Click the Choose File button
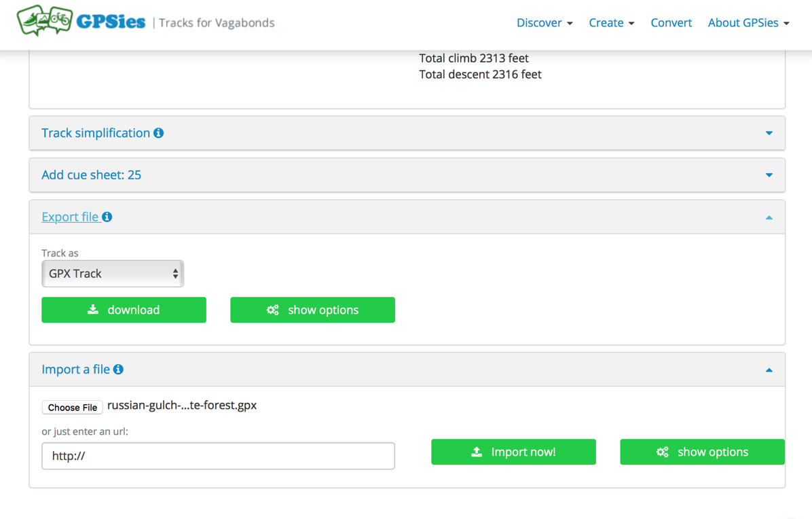This screenshot has height=519, width=812. (73, 408)
